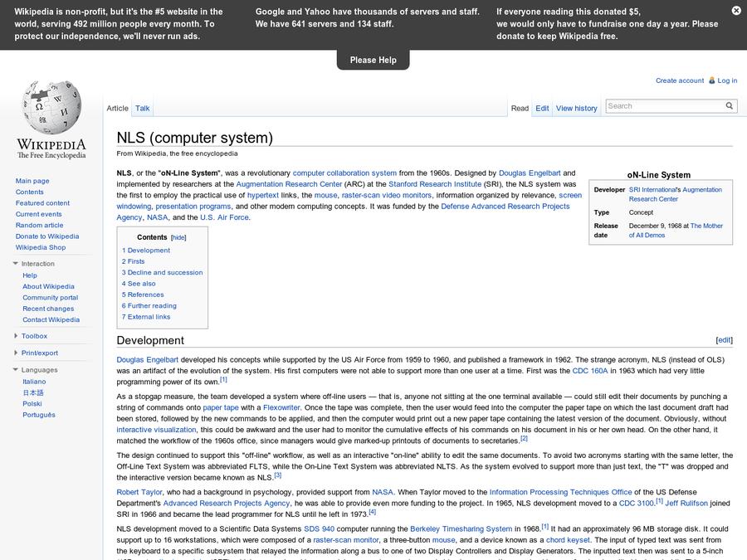Jump to 6 Further reading in Contents
The image size is (747, 560).
[x=149, y=305]
